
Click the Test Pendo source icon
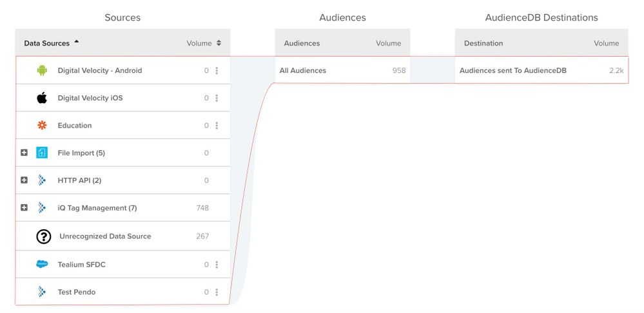coord(43,292)
